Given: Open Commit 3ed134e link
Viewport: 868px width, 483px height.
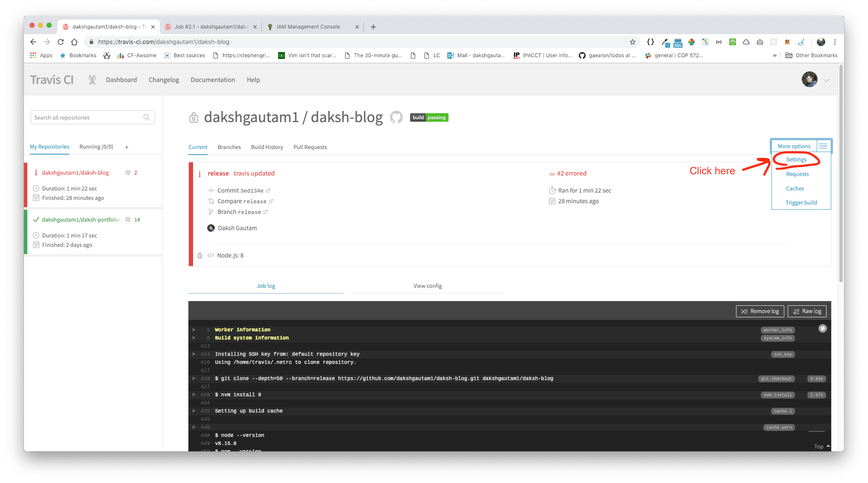Looking at the screenshot, I should pos(243,191).
